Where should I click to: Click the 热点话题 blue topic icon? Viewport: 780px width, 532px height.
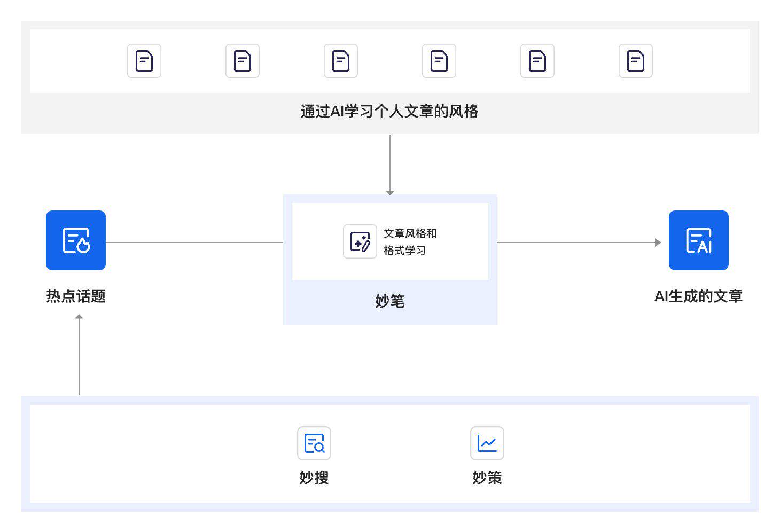pyautogui.click(x=76, y=240)
